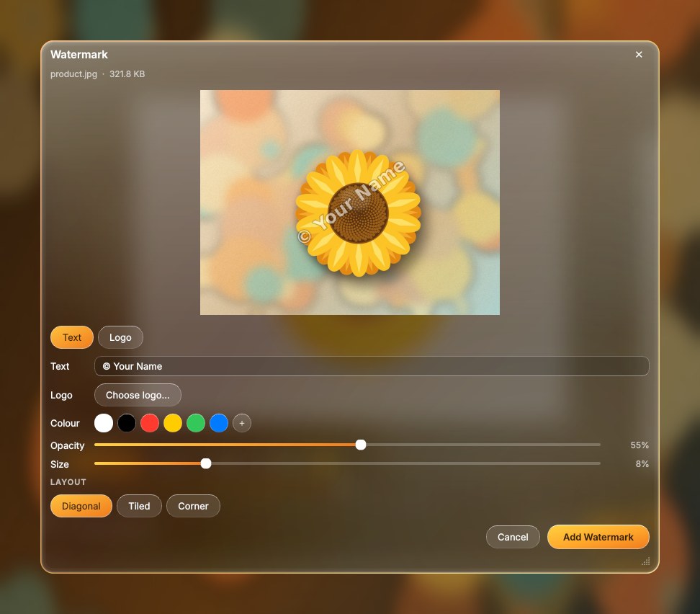Select the Tiled layout option
The image size is (700, 614).
139,506
